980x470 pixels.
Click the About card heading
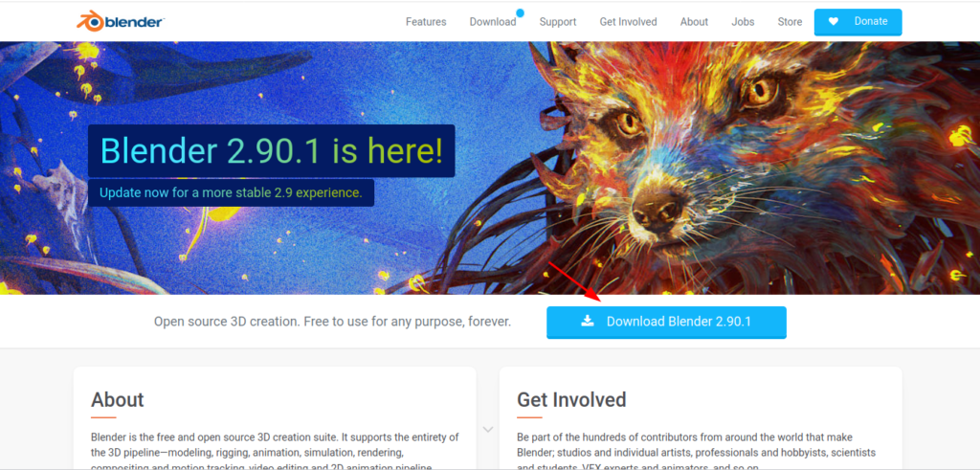pos(118,399)
